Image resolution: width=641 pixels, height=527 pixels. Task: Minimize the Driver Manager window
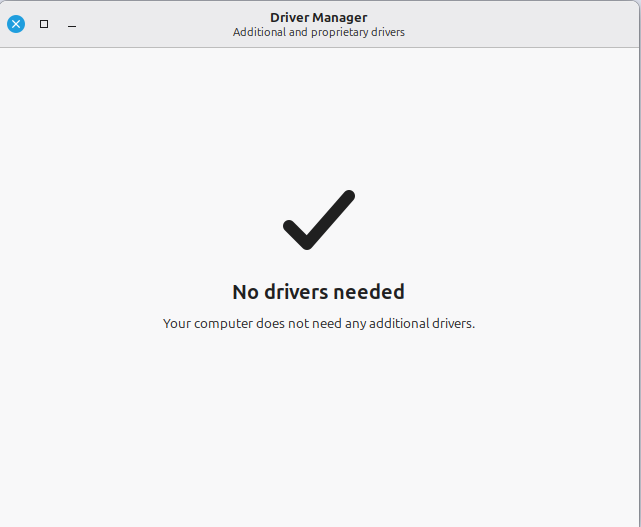[72, 26]
